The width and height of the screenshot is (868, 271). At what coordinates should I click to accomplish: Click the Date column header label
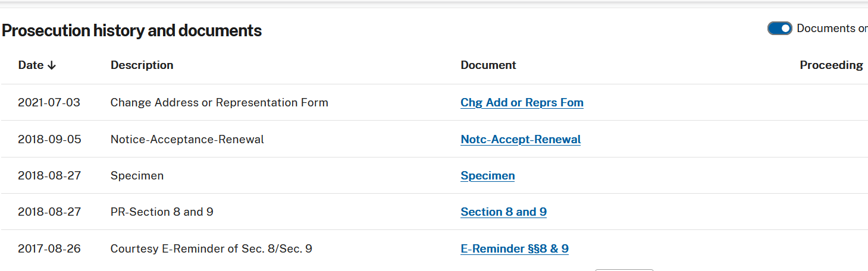point(31,65)
